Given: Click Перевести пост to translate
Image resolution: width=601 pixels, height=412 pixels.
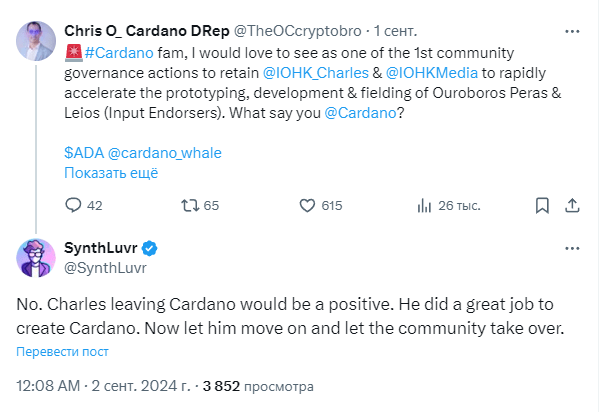Looking at the screenshot, I should 62,351.
